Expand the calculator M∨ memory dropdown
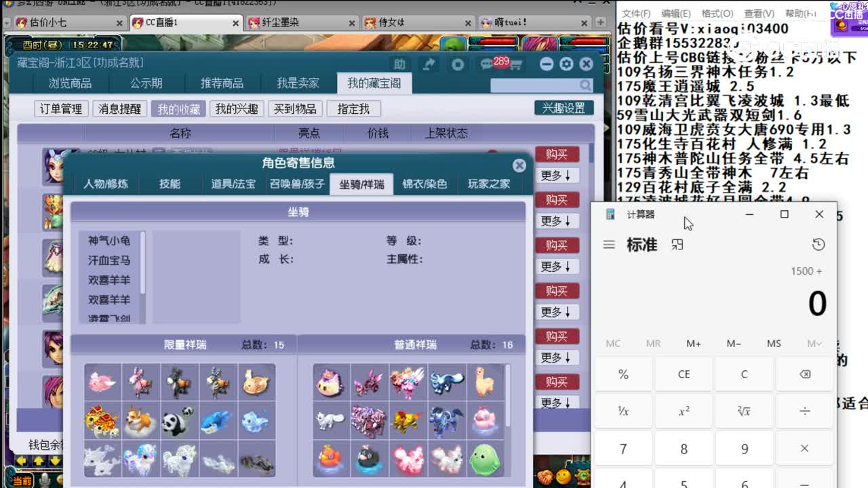Image resolution: width=868 pixels, height=488 pixels. pyautogui.click(x=814, y=344)
